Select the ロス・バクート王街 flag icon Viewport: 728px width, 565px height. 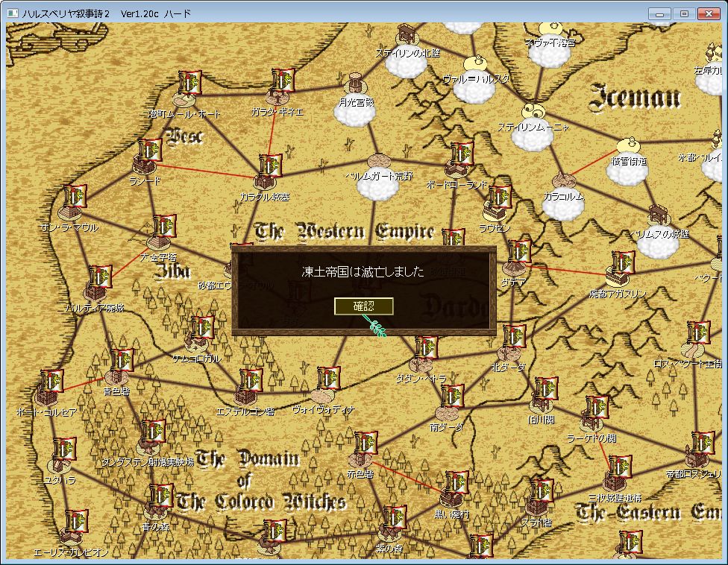point(698,333)
